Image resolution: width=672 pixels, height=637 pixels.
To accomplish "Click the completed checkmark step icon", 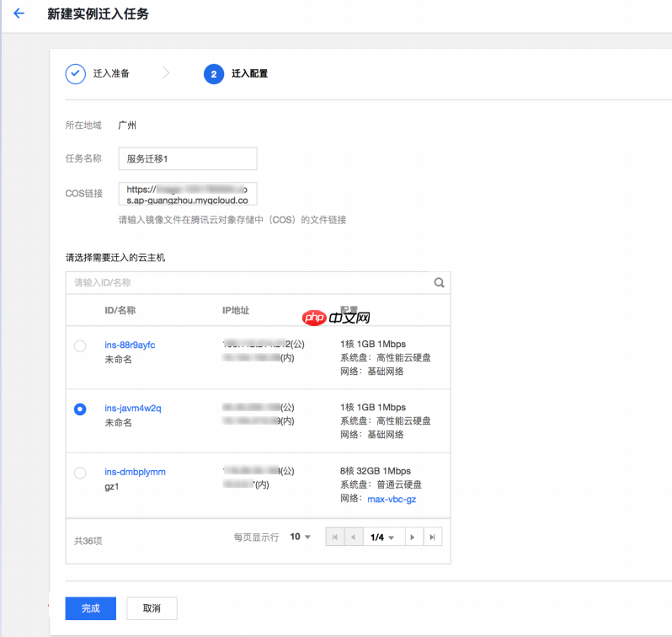I will pyautogui.click(x=76, y=74).
